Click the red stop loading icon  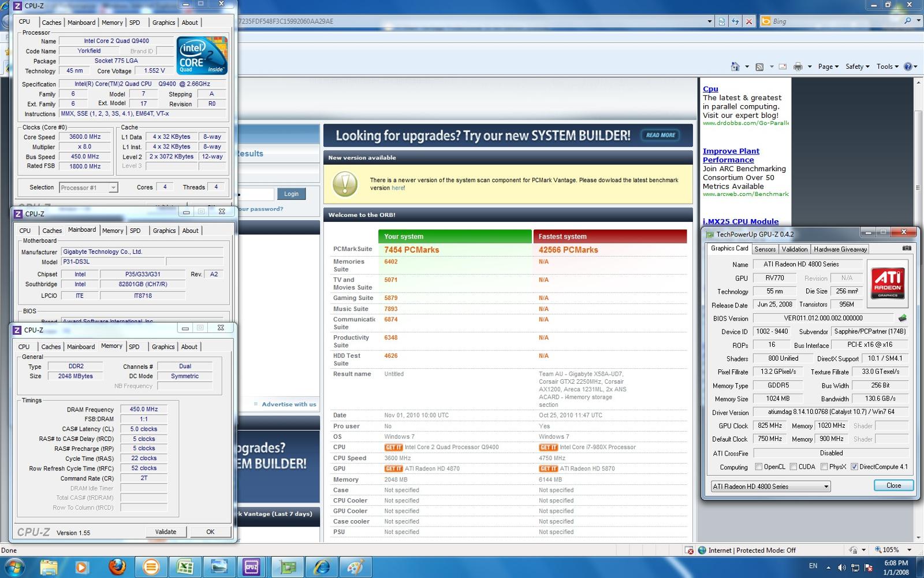(749, 21)
